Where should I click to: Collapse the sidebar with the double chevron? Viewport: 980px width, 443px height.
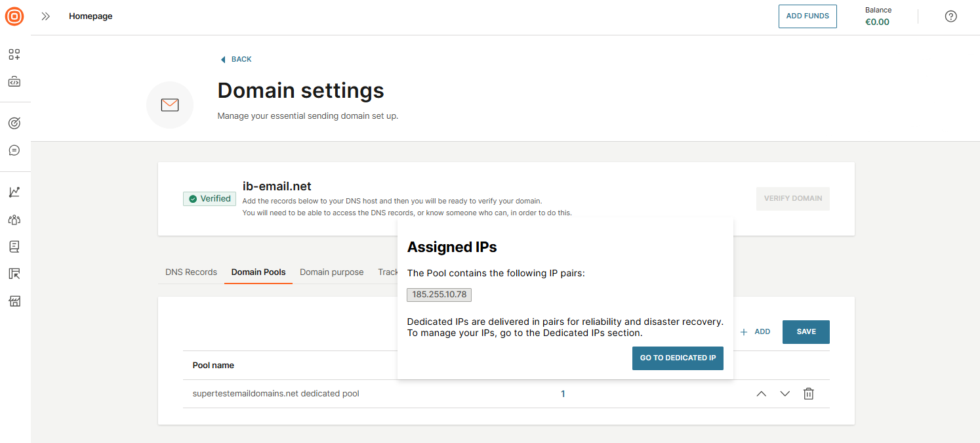45,16
